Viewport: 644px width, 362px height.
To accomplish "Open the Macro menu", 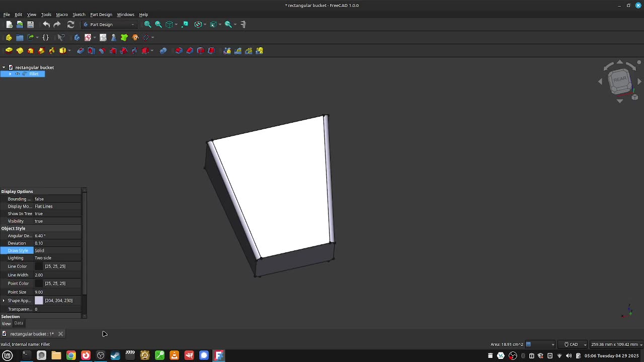I will (x=62, y=15).
